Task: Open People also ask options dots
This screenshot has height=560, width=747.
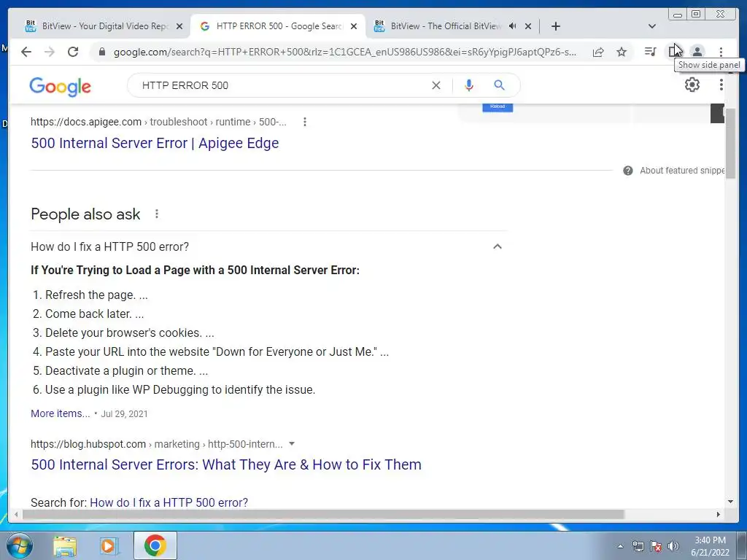Action: (x=157, y=214)
